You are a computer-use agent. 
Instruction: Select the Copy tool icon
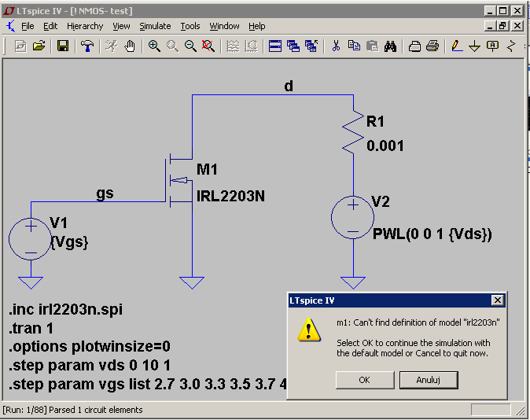tap(354, 46)
